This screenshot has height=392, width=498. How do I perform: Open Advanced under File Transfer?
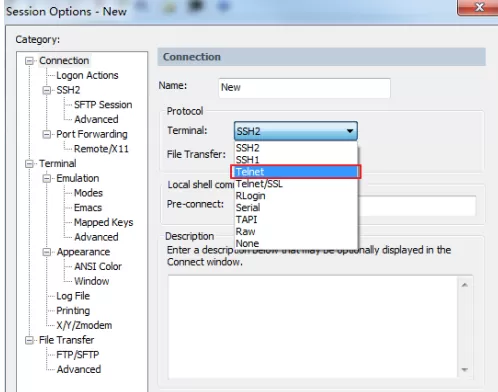tap(79, 369)
